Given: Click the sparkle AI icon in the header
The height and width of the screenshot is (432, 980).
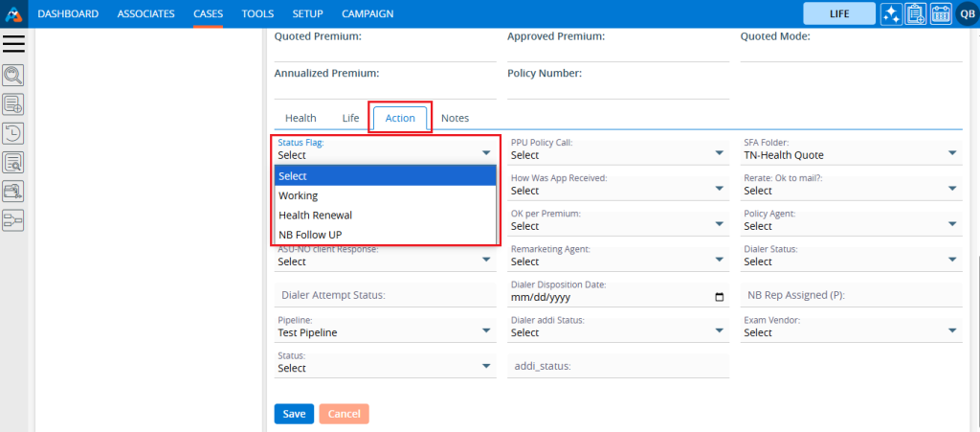Looking at the screenshot, I should click(891, 14).
